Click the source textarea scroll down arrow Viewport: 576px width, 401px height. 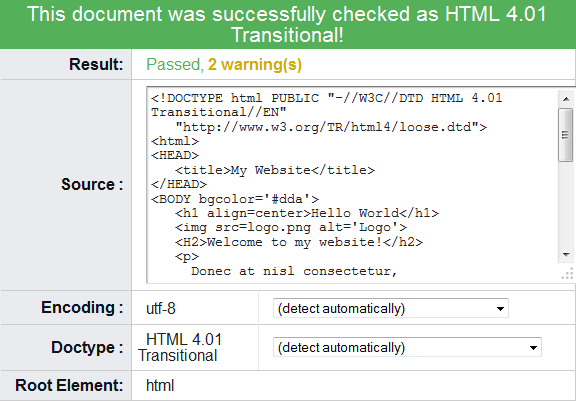tap(566, 254)
